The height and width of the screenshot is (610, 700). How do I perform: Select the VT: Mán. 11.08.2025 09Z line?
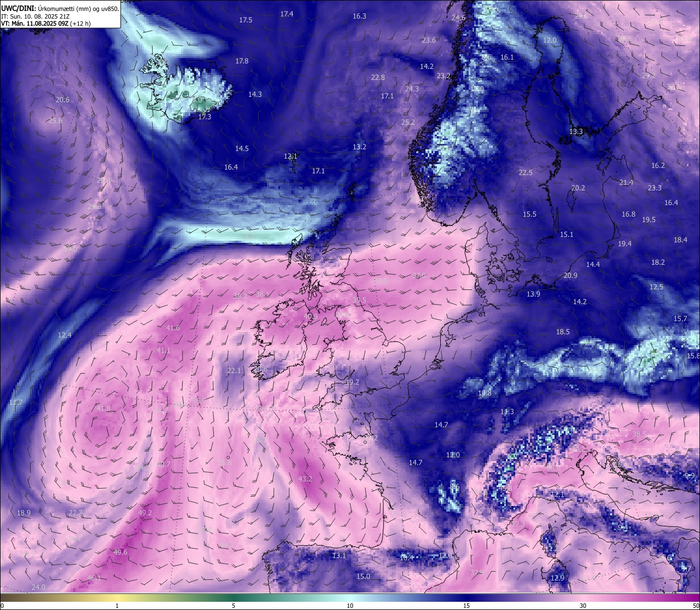[46, 24]
